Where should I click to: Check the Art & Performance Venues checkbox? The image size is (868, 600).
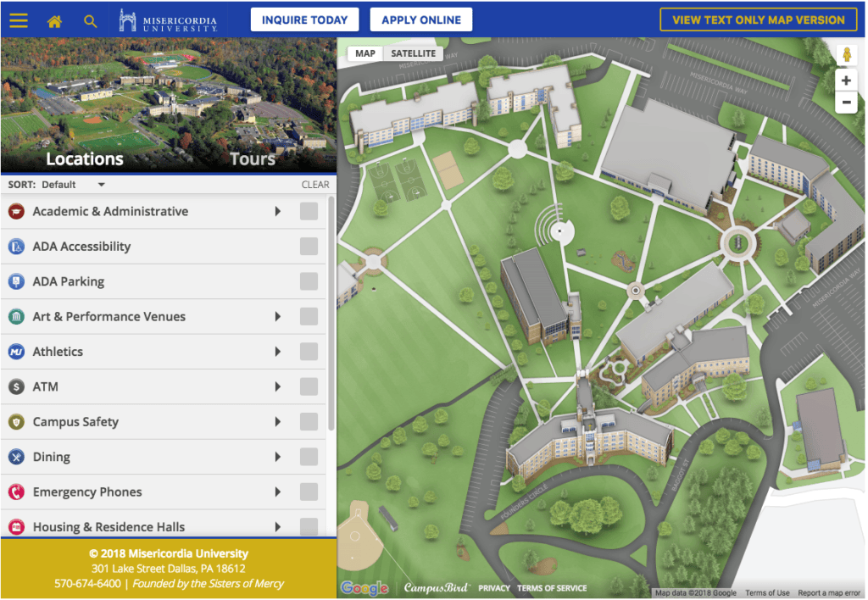click(309, 317)
